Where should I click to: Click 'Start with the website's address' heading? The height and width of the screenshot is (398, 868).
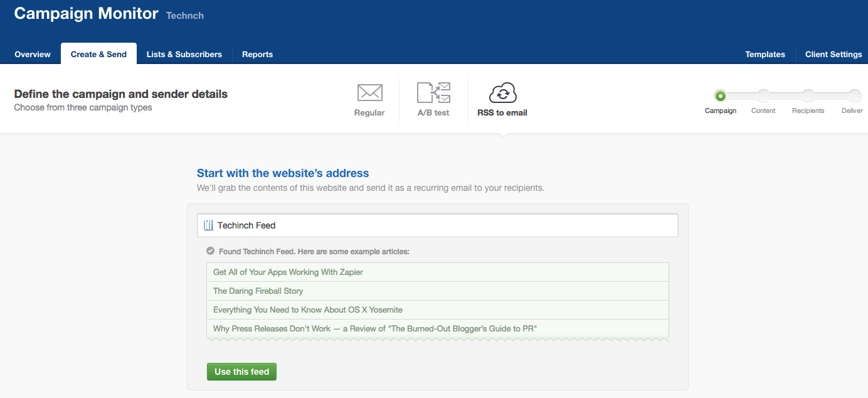pos(283,173)
